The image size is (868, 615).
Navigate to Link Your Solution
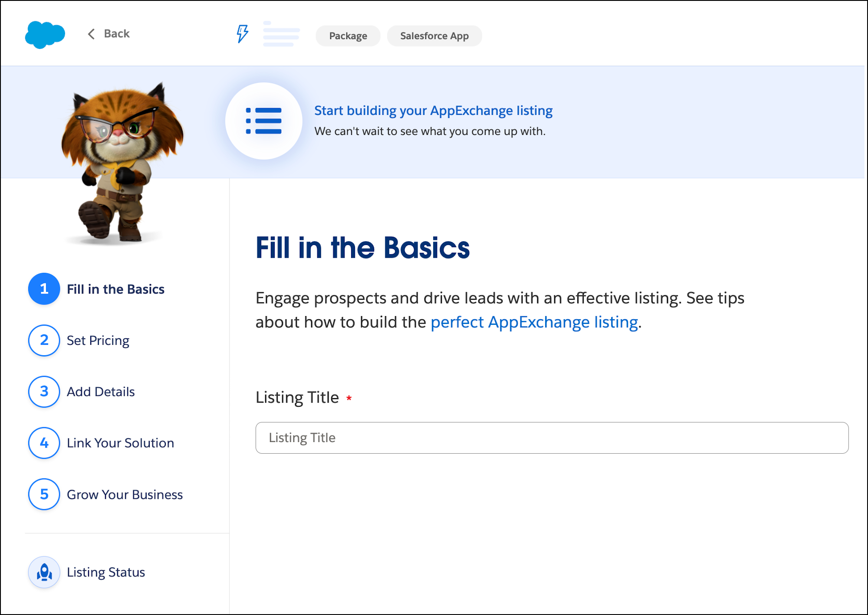[120, 443]
